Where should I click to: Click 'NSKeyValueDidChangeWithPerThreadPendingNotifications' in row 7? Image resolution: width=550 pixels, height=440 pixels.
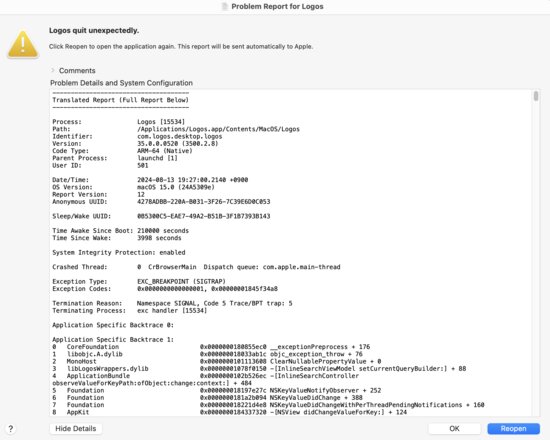pyautogui.click(x=366, y=405)
